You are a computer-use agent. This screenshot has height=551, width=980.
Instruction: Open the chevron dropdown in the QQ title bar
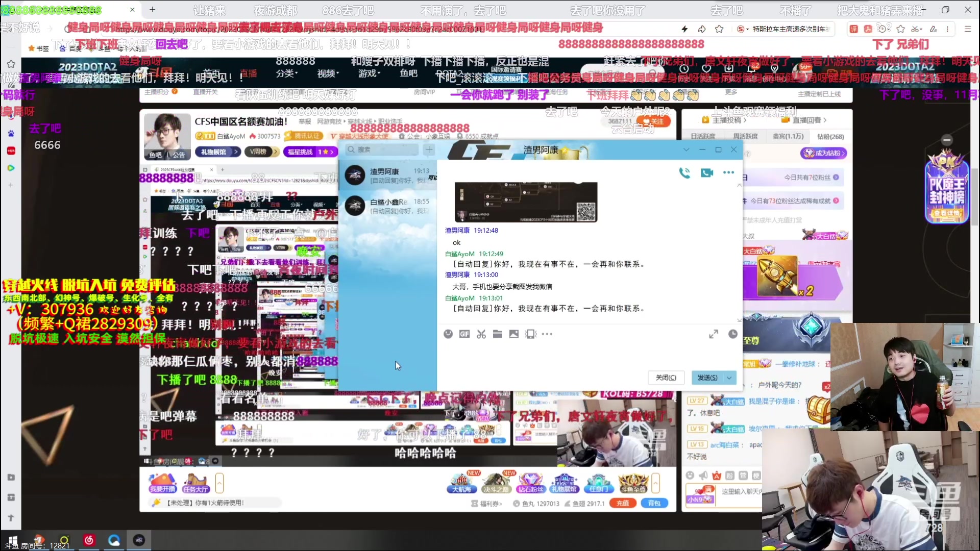tap(686, 149)
